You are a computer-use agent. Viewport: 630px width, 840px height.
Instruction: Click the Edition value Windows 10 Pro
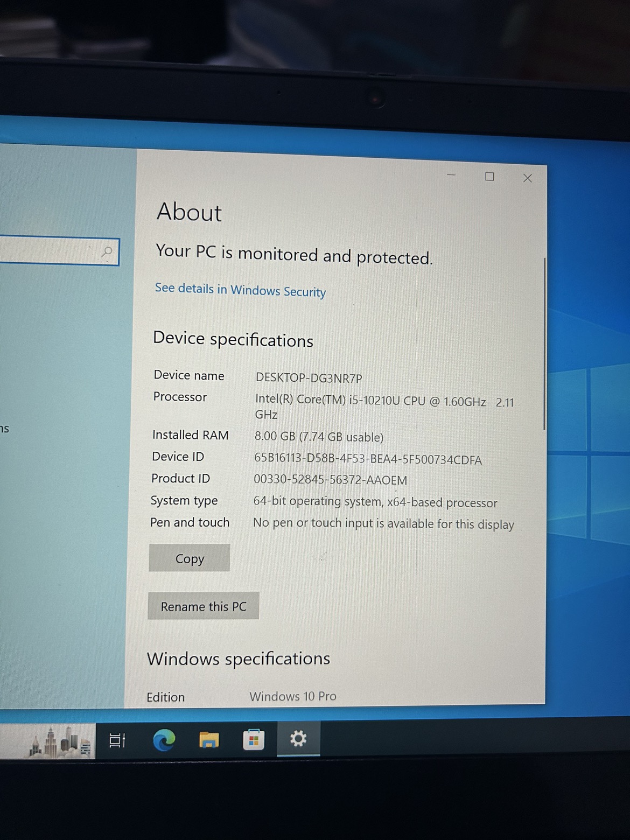[293, 696]
